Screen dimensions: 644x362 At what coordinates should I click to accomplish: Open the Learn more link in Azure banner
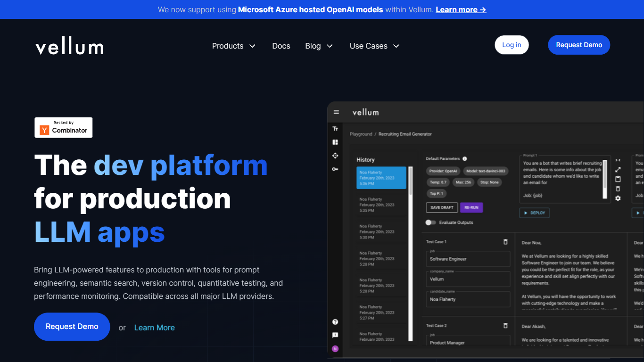click(461, 9)
